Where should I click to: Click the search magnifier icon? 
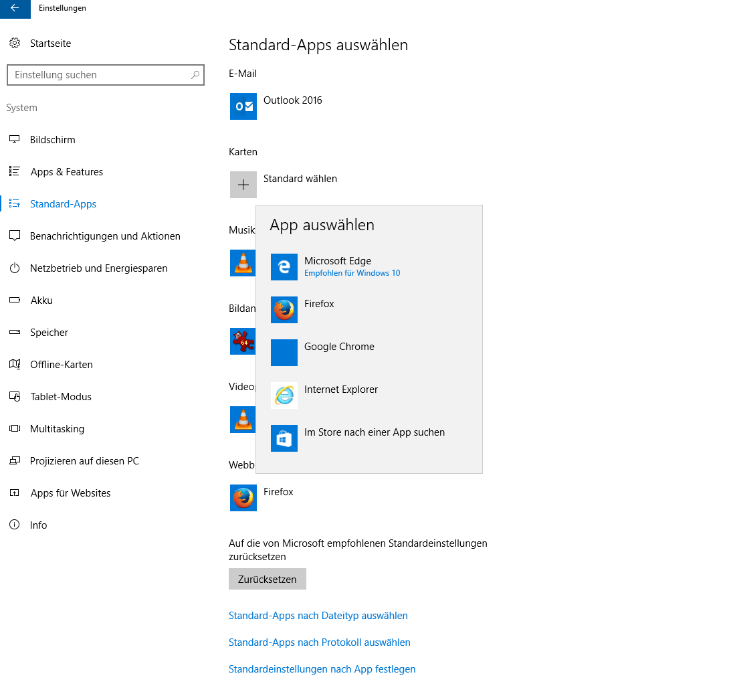(195, 75)
